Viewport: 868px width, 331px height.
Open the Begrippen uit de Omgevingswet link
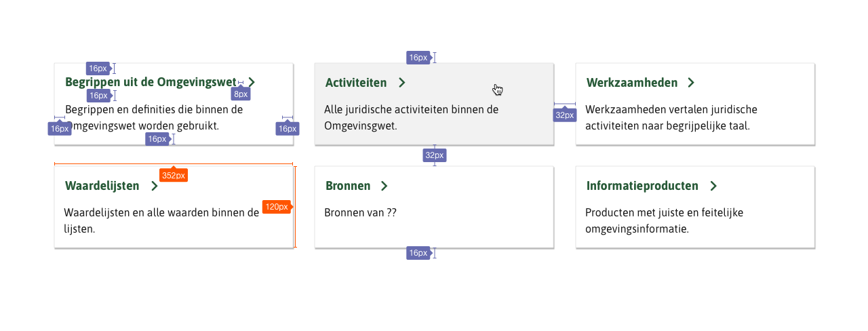click(150, 82)
